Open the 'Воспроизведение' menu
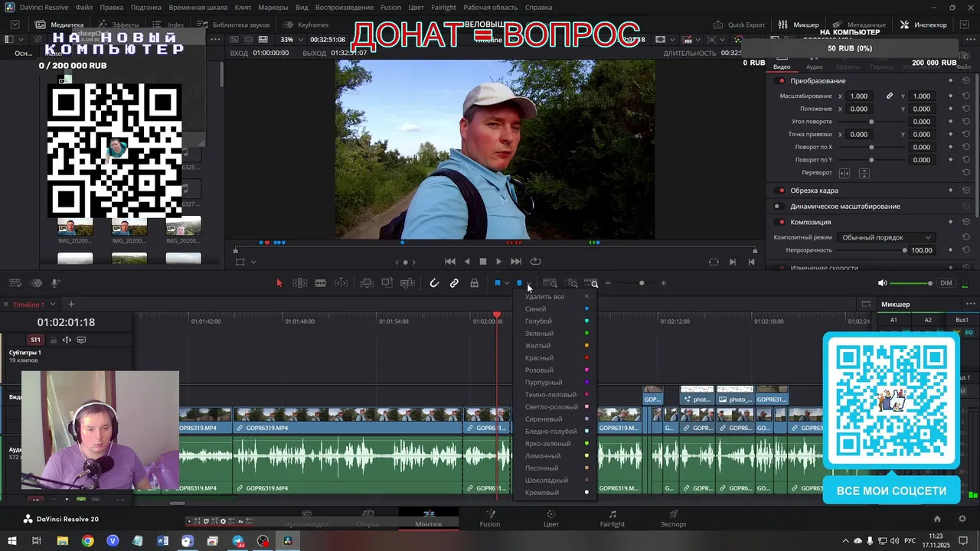Viewport: 980px width, 551px height. click(345, 7)
